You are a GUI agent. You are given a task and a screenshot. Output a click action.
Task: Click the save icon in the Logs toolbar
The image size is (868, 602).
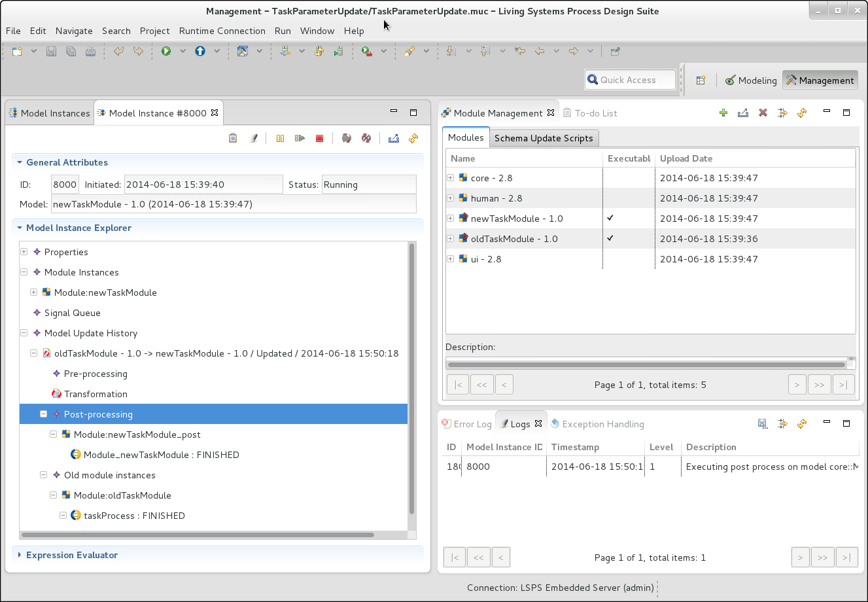[x=763, y=423]
